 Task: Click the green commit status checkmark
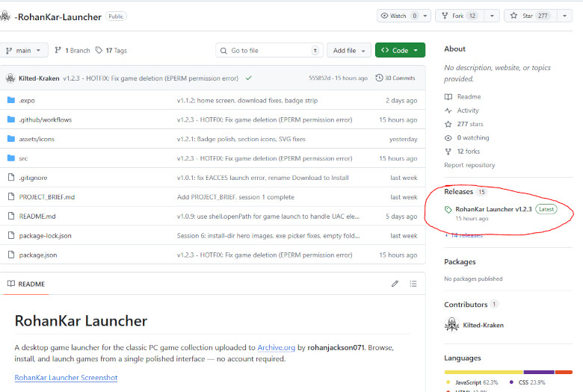248,78
